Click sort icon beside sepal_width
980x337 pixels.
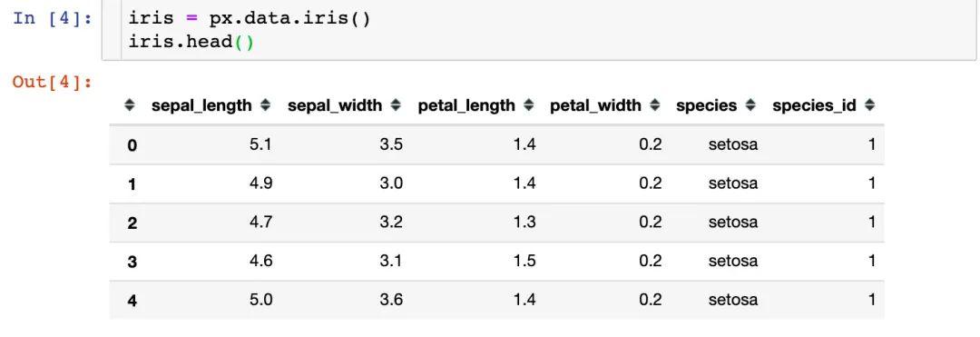point(396,105)
